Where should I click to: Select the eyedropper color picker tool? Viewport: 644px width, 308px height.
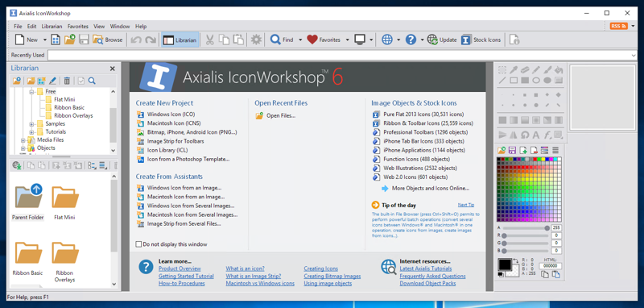514,70
